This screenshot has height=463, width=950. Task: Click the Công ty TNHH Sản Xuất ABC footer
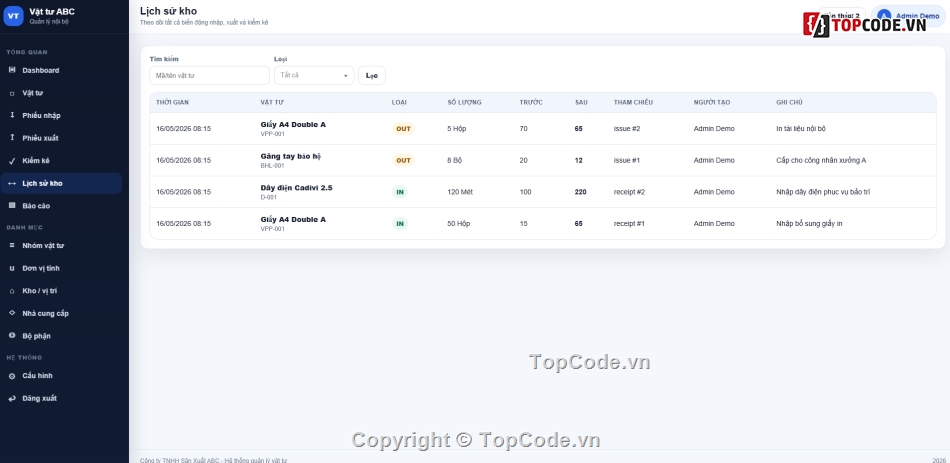(x=213, y=461)
